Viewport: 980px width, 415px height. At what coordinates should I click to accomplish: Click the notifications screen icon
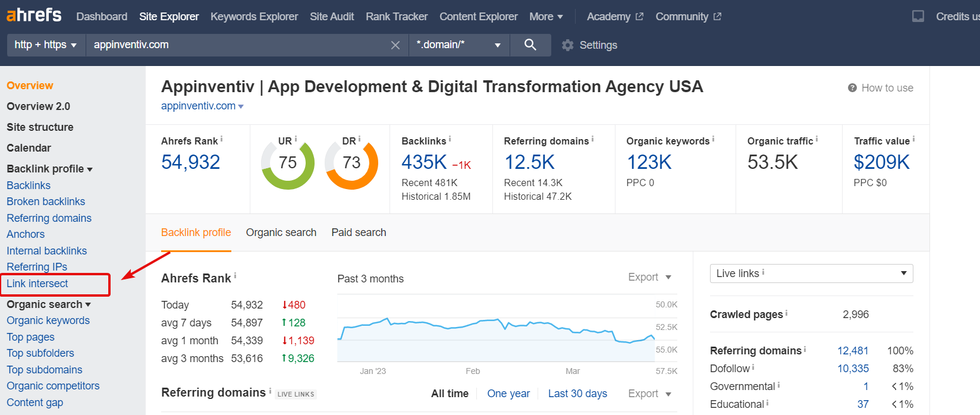point(918,17)
